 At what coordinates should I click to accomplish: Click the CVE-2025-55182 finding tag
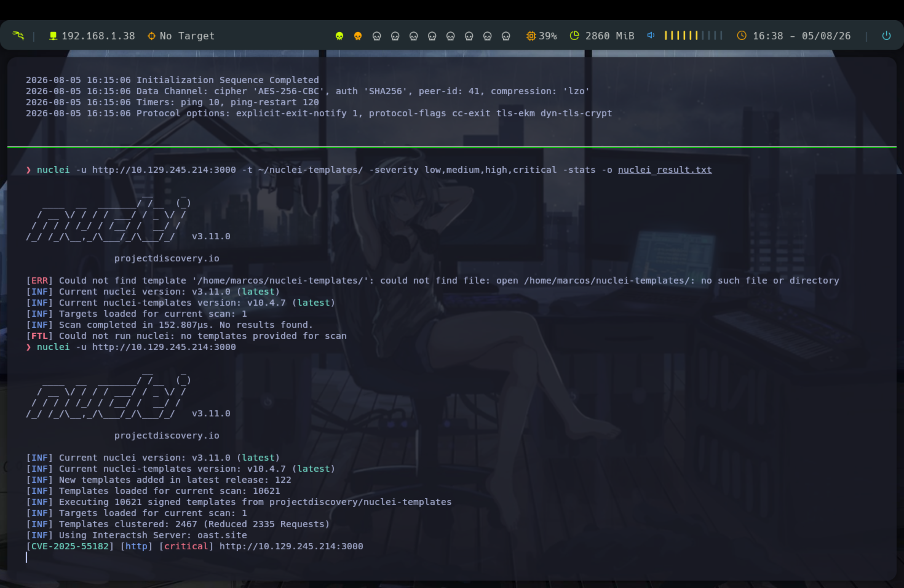(x=70, y=546)
